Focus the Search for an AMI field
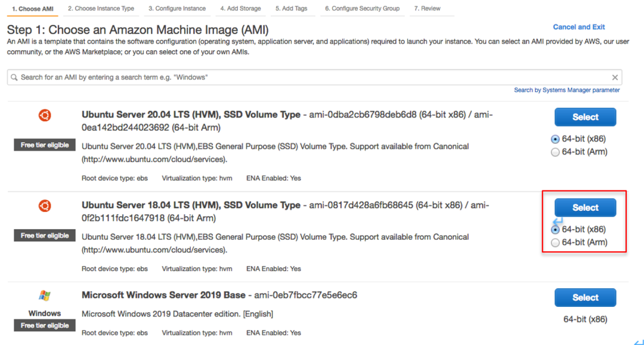 click(314, 78)
